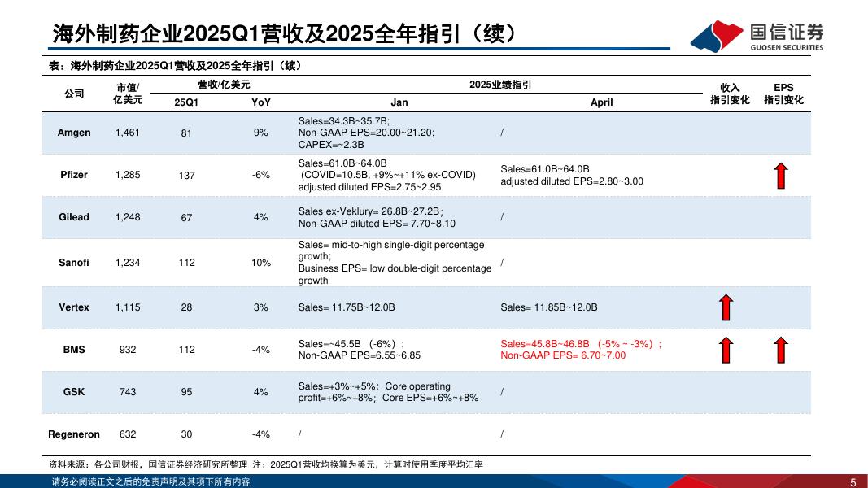Click BMS Jan guidance 'Non-GAAP EPS=6.55~6.85'
868x488 pixels.
pos(360,355)
